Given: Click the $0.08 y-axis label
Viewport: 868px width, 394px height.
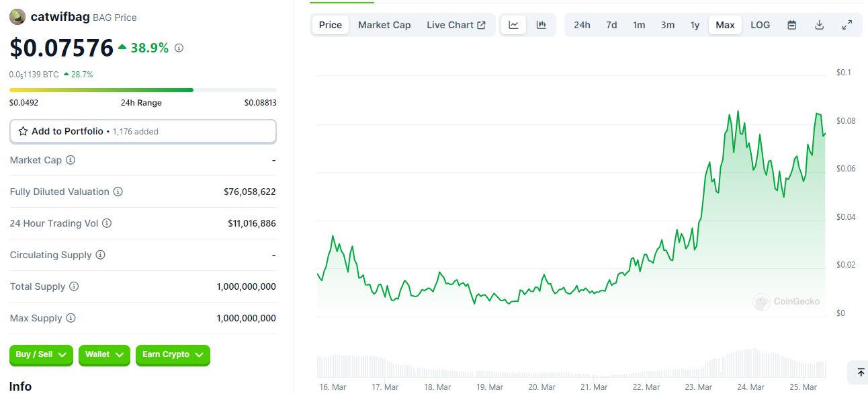Looking at the screenshot, I should coord(846,121).
